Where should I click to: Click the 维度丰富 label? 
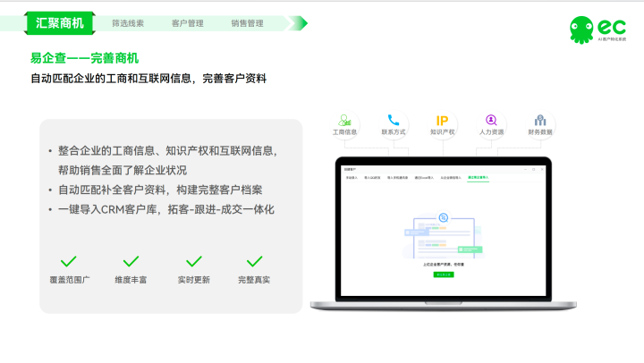(131, 280)
